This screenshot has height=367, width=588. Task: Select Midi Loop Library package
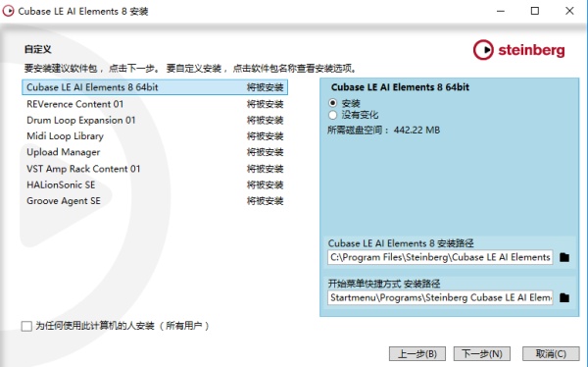click(x=155, y=136)
